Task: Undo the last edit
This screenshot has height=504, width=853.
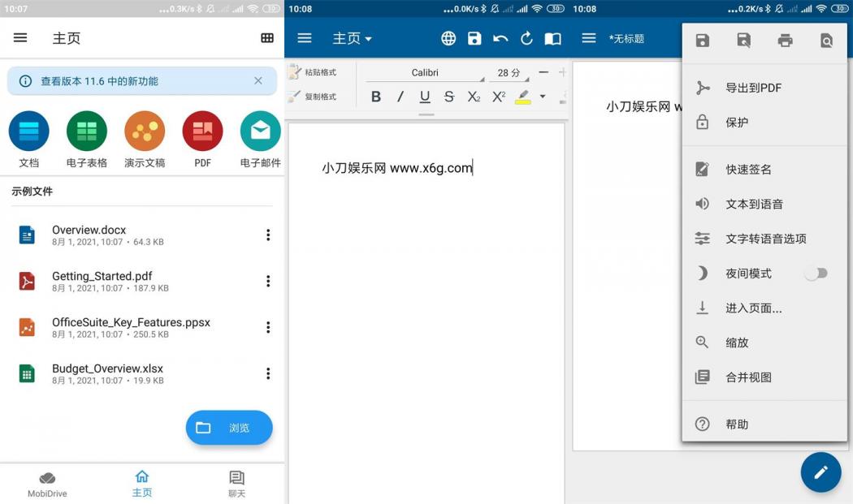Action: [x=500, y=37]
